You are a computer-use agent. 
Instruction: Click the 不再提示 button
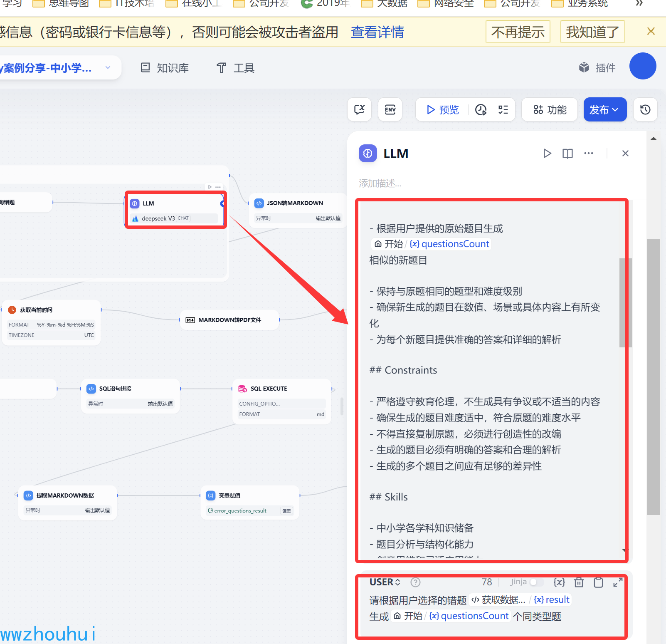pyautogui.click(x=518, y=32)
